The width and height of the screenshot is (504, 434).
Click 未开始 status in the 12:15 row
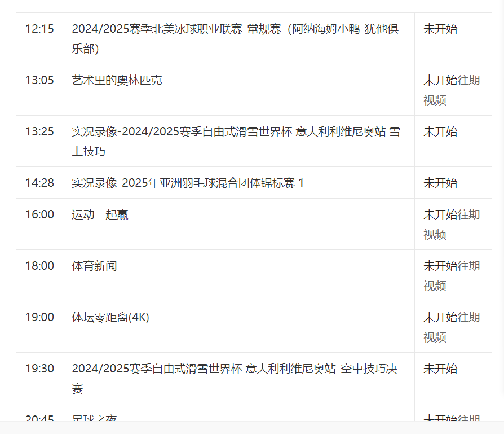click(440, 29)
